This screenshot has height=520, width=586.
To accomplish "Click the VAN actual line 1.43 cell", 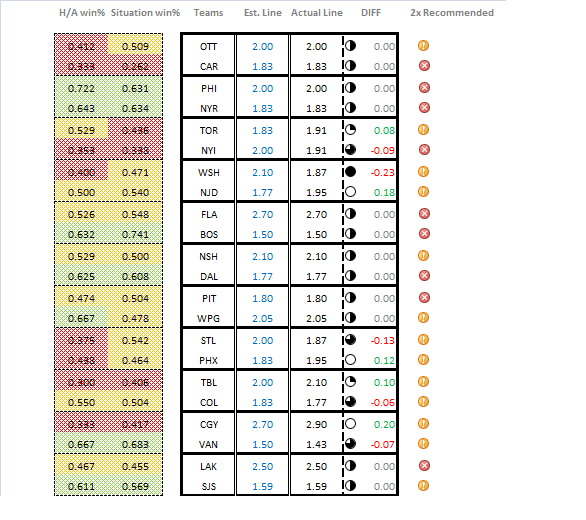I will (x=316, y=444).
